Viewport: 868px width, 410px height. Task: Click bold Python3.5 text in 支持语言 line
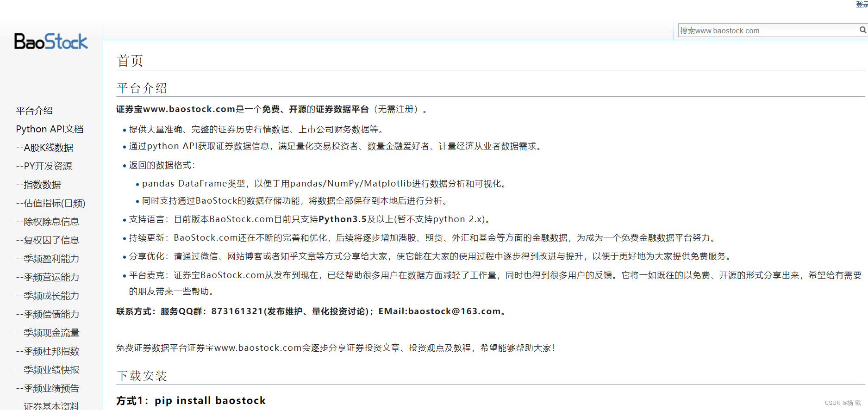click(342, 219)
